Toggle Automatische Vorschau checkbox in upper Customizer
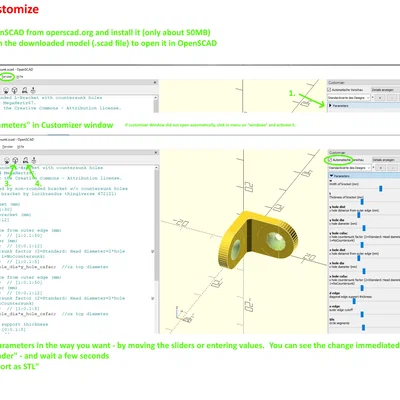Viewport: 400px width, 400px height. [x=329, y=90]
